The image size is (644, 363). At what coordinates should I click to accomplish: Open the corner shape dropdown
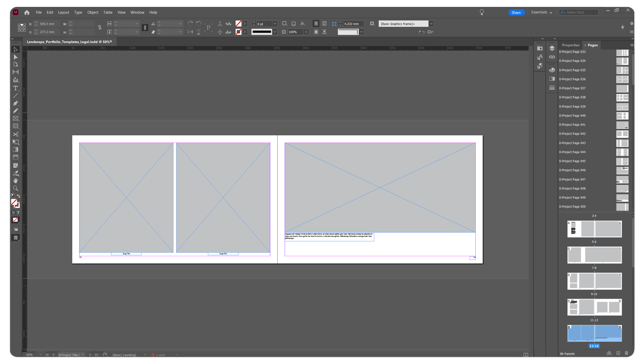(x=361, y=32)
